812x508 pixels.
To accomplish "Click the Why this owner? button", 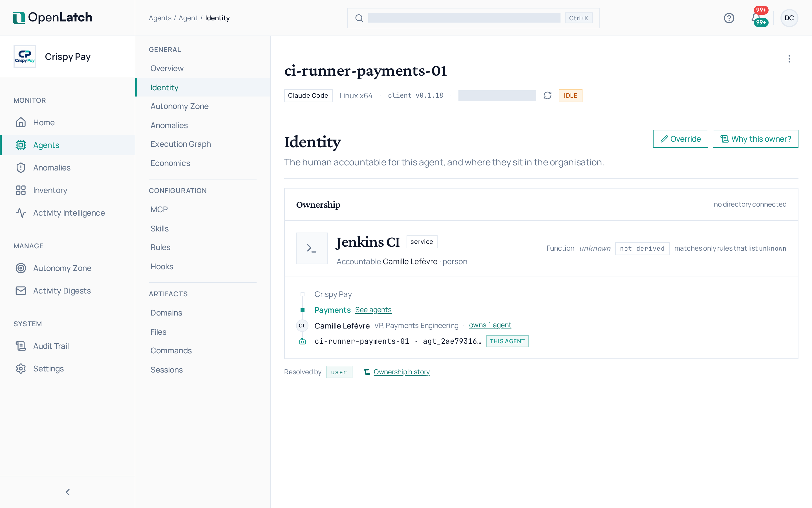I will coord(755,139).
